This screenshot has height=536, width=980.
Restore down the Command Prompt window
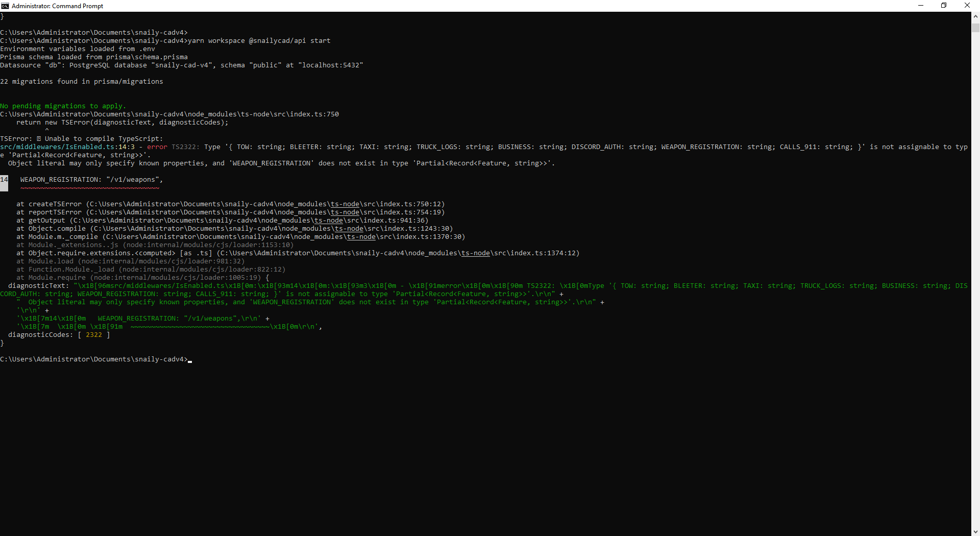click(x=944, y=6)
